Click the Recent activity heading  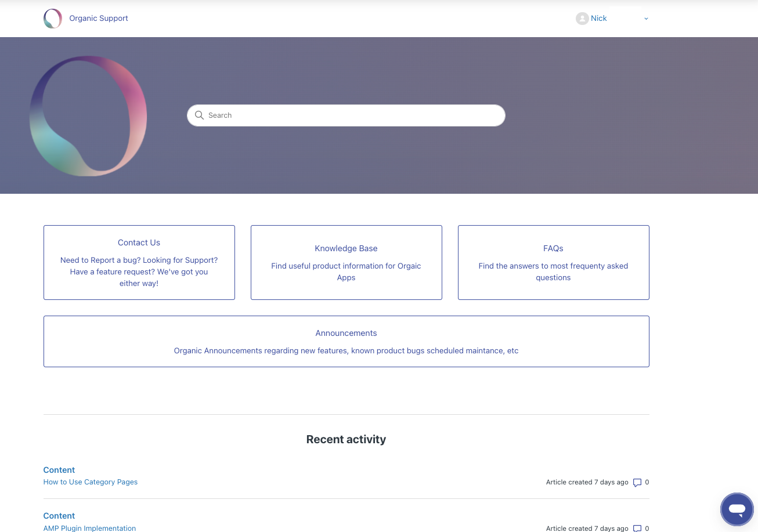pos(346,440)
